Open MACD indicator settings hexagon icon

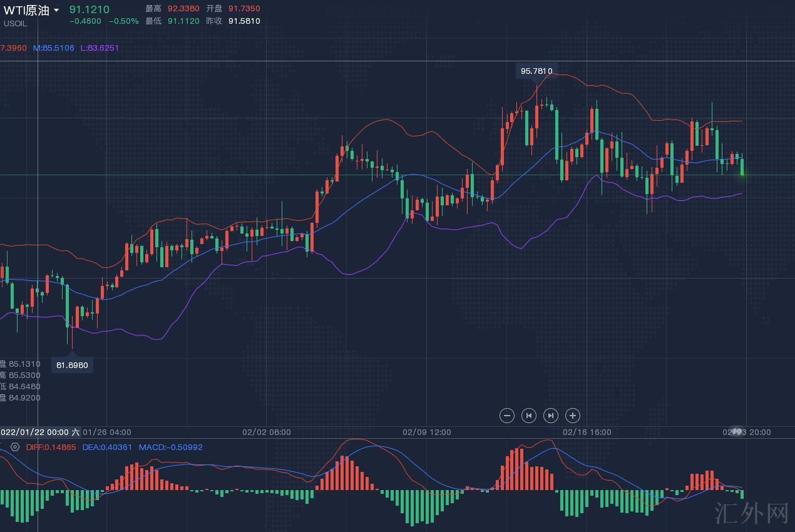[15, 447]
